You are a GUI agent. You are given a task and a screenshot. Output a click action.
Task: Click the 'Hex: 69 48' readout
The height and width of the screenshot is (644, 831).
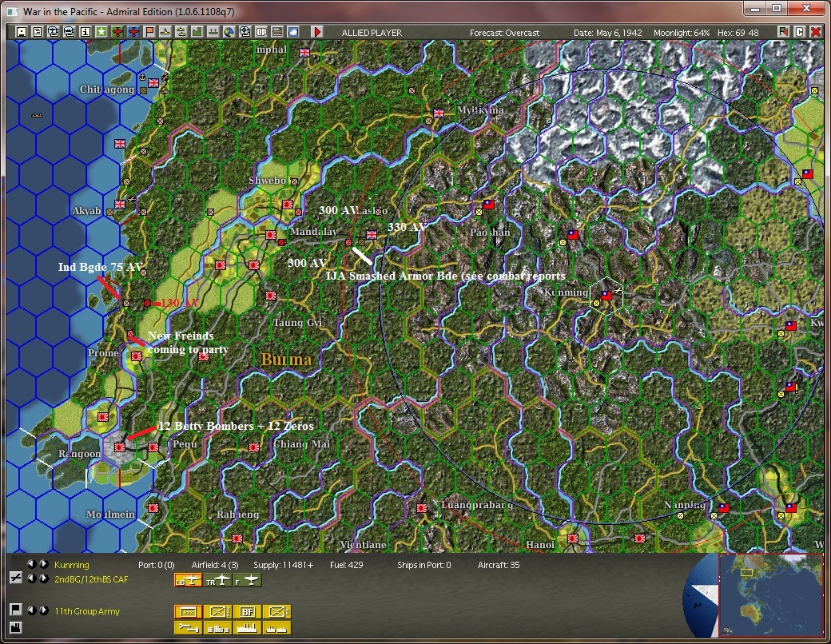coord(738,33)
